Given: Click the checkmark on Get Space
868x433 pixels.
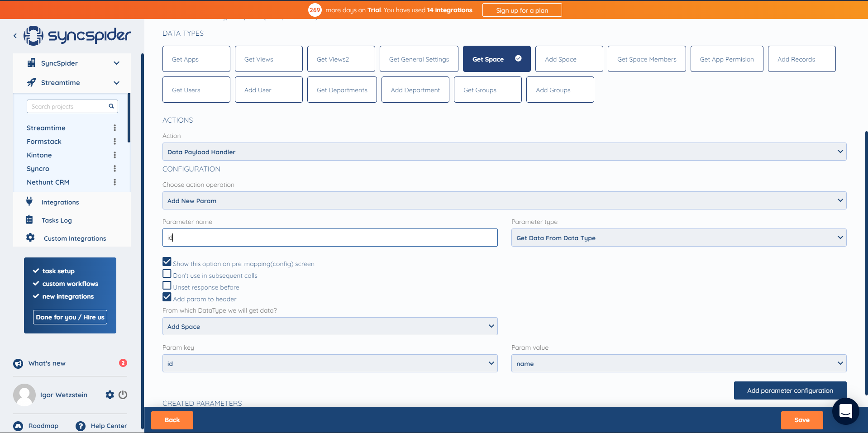Looking at the screenshot, I should (x=518, y=58).
